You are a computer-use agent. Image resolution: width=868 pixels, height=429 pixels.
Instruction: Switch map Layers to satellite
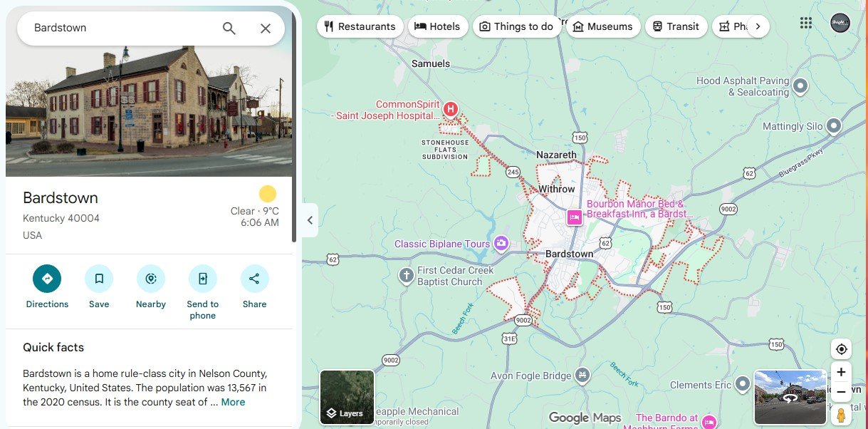click(x=347, y=397)
